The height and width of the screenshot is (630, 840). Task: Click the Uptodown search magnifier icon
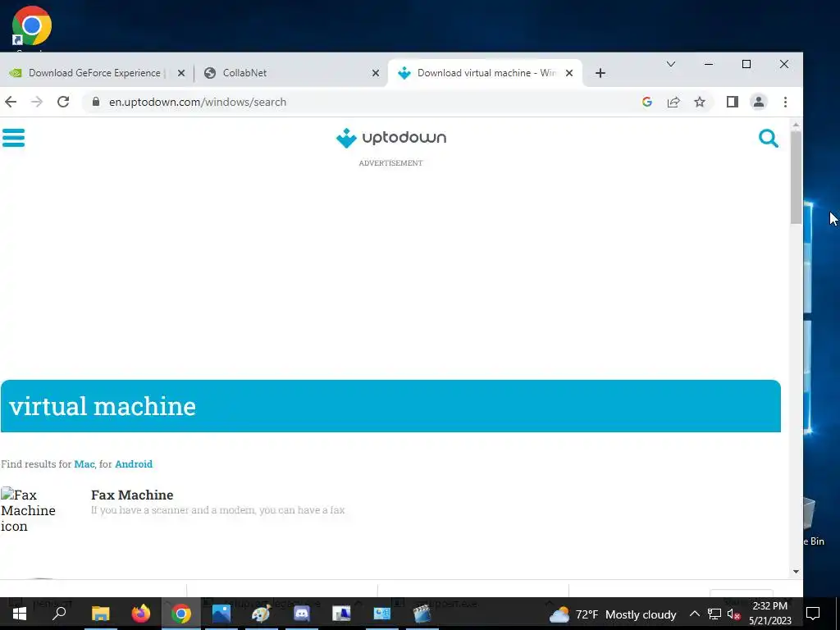[x=768, y=138]
